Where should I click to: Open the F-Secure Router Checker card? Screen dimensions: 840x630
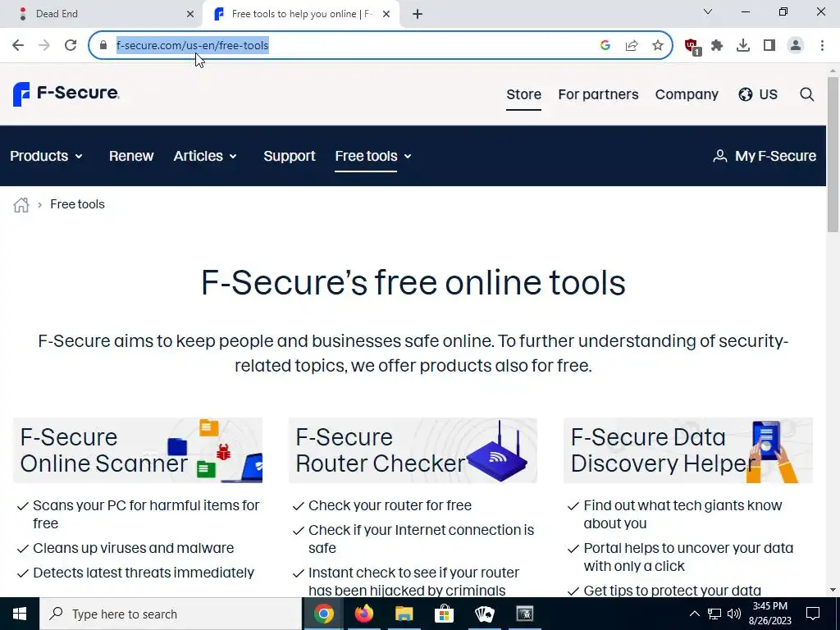[413, 450]
